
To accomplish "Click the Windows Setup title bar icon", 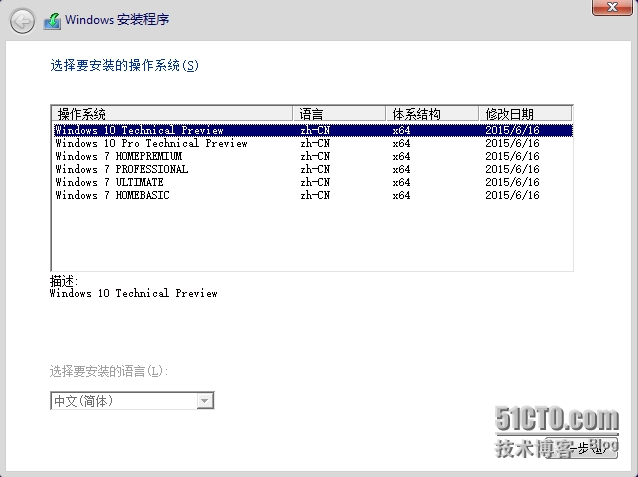I will coord(52,20).
